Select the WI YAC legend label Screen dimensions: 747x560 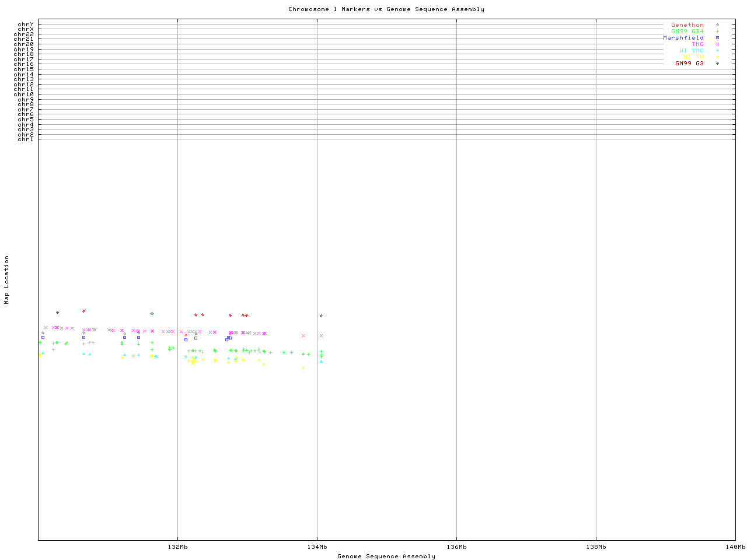(x=691, y=51)
